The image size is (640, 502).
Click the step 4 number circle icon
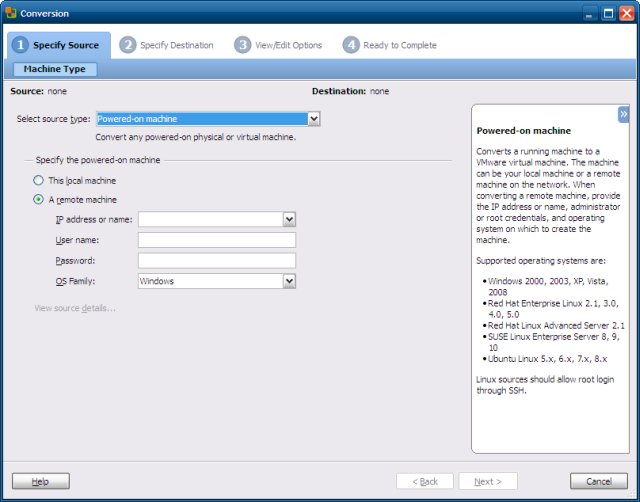click(x=350, y=45)
